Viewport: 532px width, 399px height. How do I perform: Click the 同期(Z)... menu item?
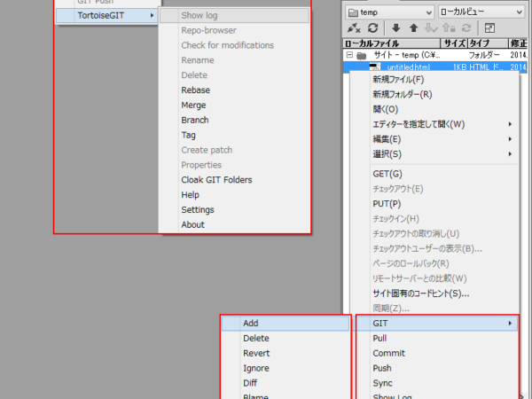pyautogui.click(x=391, y=309)
